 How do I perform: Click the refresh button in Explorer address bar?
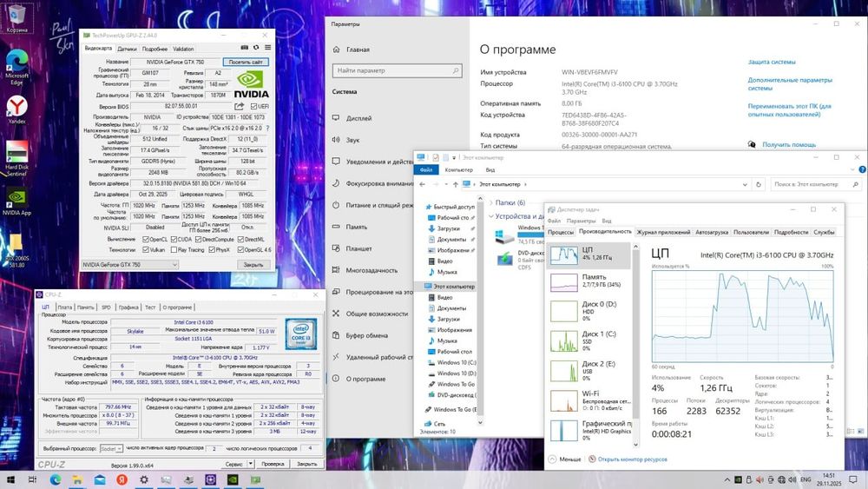(759, 184)
